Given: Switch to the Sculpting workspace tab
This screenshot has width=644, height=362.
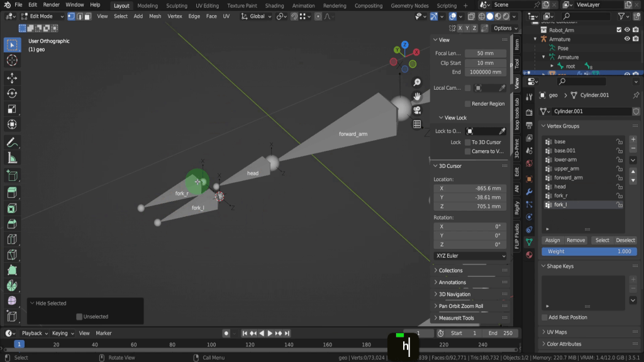Looking at the screenshot, I should pos(176,6).
